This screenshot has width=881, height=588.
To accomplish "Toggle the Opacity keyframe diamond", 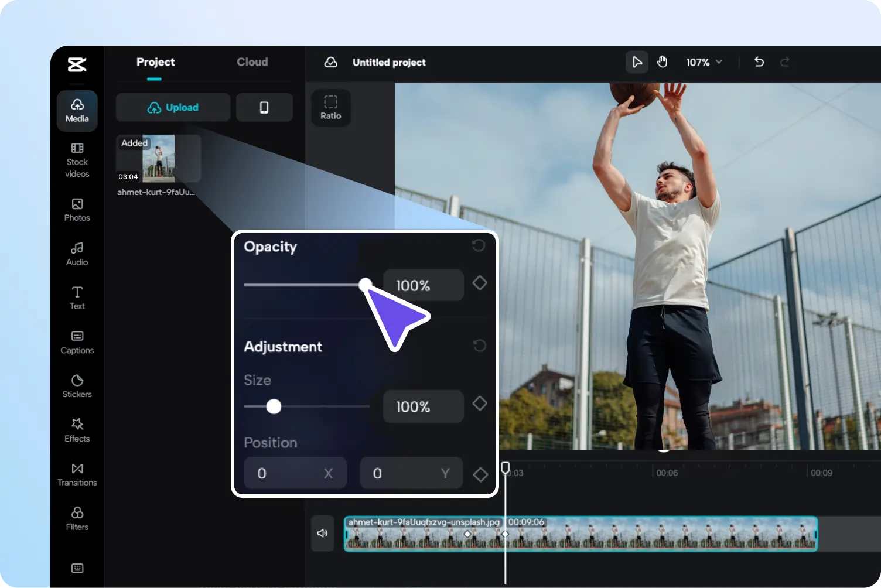I will point(480,283).
